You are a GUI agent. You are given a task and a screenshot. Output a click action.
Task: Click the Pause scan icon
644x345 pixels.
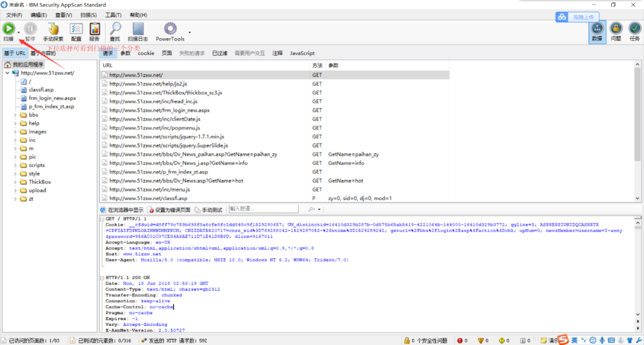tap(30, 29)
